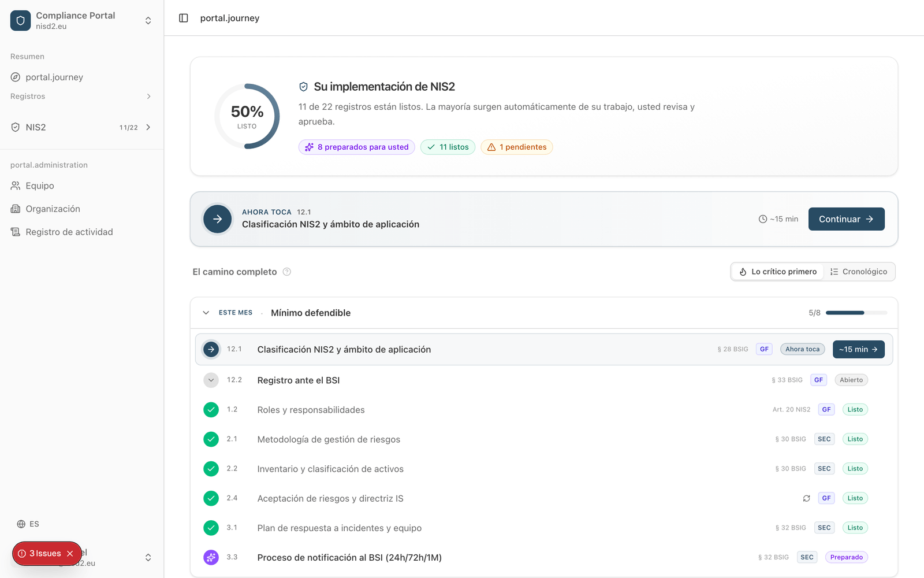
Task: Expand the NIS2 11/22 chevron
Action: coord(148,127)
